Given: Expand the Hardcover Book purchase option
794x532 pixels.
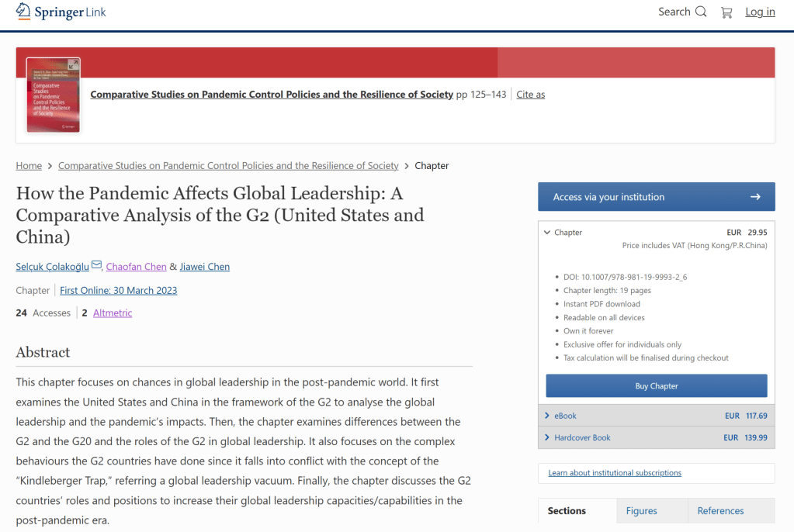Looking at the screenshot, I should click(x=547, y=437).
